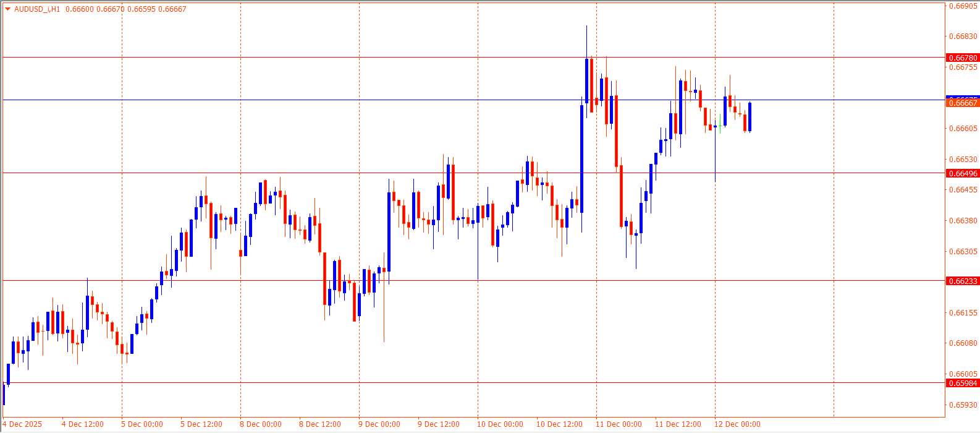The image size is (980, 433).
Task: Click the 10 Dec 12:00 time label
Action: coord(559,424)
